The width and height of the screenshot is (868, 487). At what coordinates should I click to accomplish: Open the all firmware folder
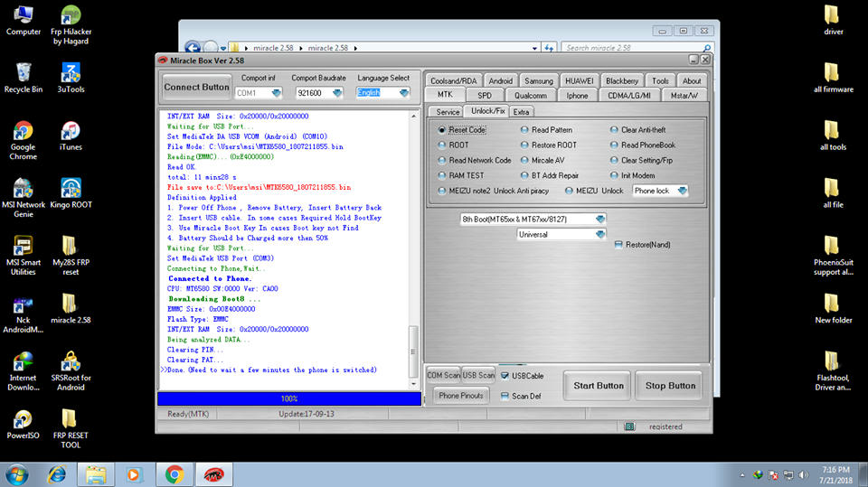coord(833,78)
